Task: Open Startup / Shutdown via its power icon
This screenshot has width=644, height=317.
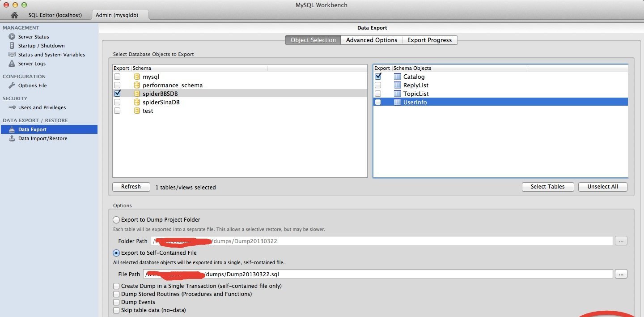Action: click(12, 46)
